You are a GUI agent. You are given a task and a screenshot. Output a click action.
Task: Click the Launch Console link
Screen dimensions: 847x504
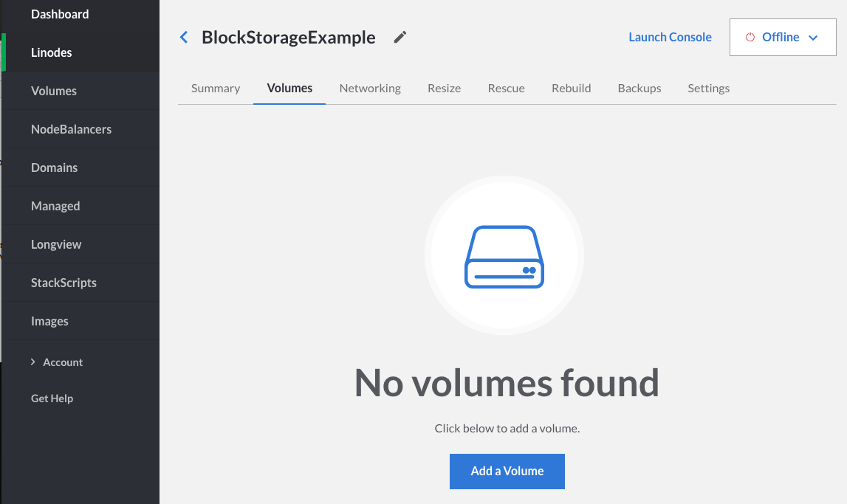click(x=670, y=38)
